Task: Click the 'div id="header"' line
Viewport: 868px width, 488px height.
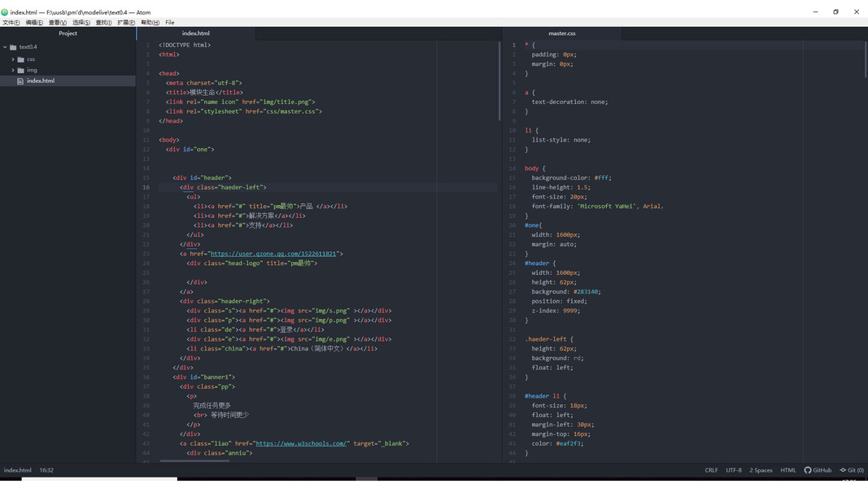Action: pos(202,178)
